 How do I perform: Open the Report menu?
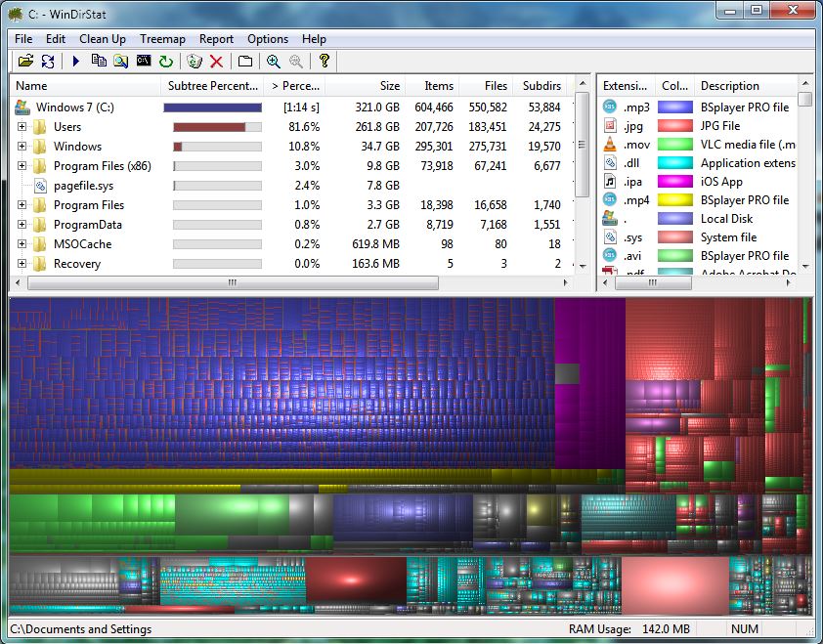point(216,39)
